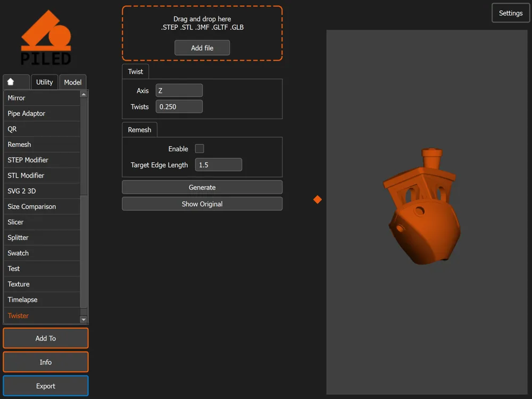This screenshot has width=532, height=399.
Task: Click the Add file button
Action: (x=202, y=48)
